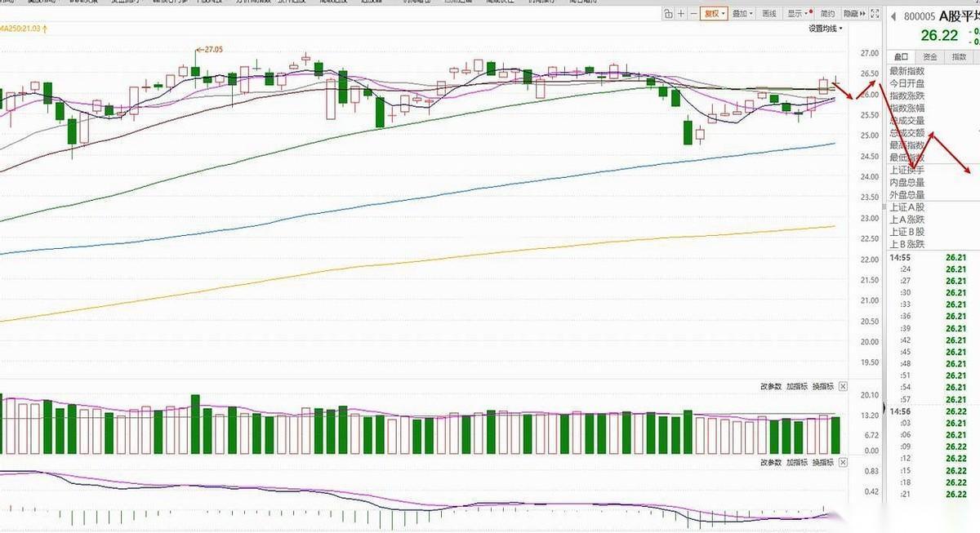Click 改参数 on MACD indicator panel

771,463
